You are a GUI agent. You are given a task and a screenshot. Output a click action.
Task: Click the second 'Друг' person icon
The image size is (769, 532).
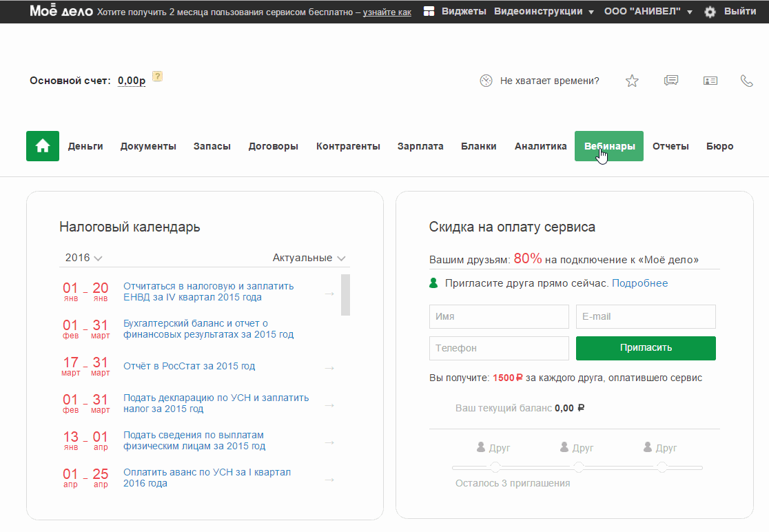564,447
